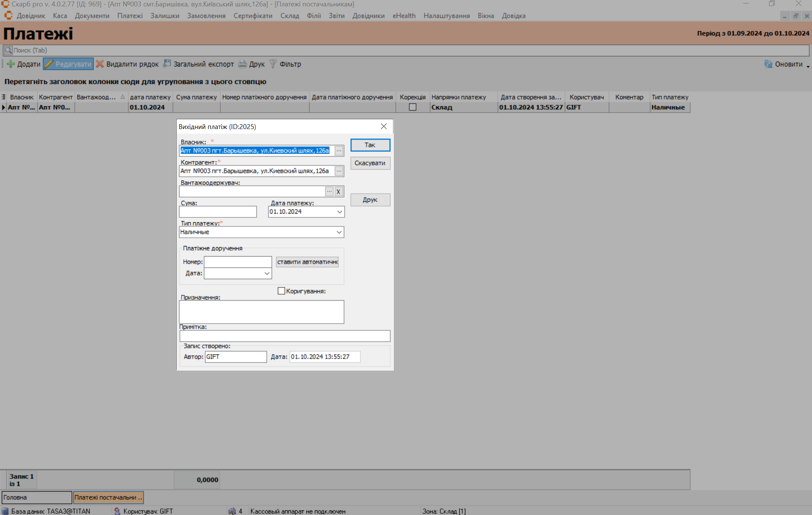Screen dimensions: 812x515
Task: Clear Вантажоодержувач with the X button
Action: (x=338, y=191)
